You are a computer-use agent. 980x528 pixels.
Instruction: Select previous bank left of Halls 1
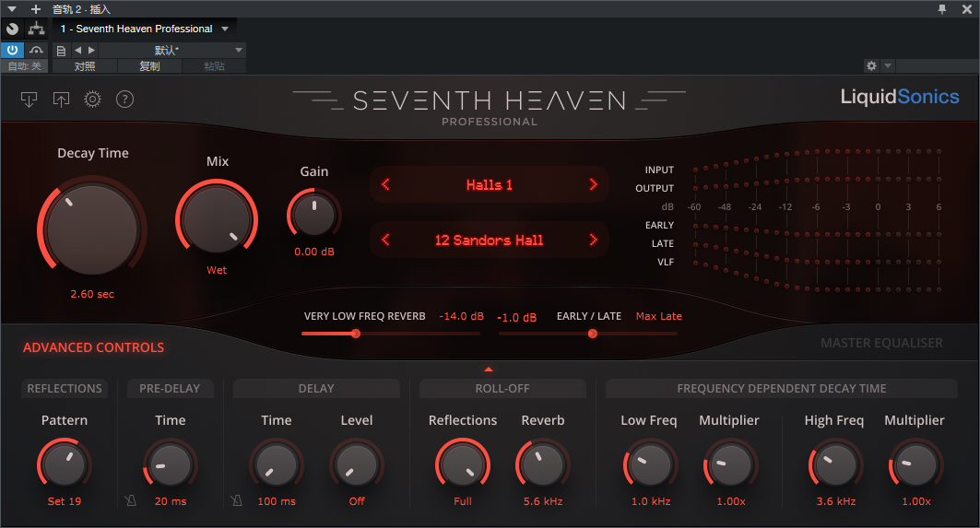click(385, 184)
